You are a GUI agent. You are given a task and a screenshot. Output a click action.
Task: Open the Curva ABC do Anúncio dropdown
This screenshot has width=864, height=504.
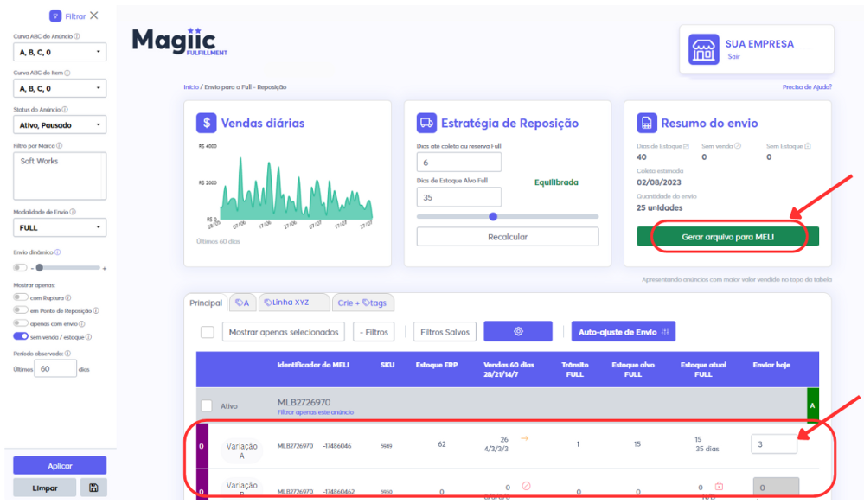(x=60, y=52)
